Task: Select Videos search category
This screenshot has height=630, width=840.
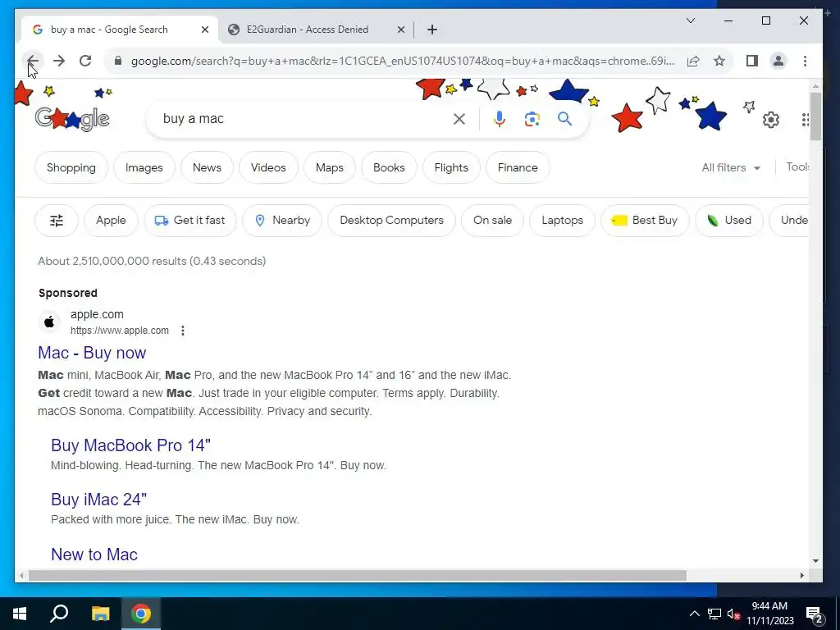Action: pos(268,167)
